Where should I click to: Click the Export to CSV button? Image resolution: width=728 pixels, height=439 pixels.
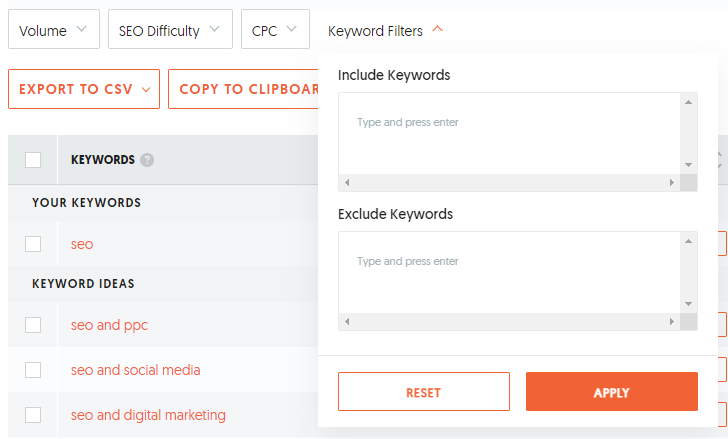[84, 89]
